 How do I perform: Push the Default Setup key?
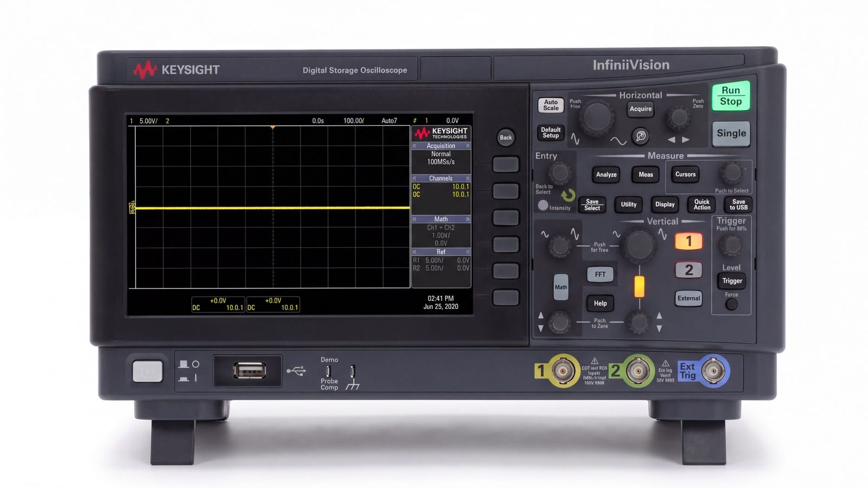[x=551, y=132]
